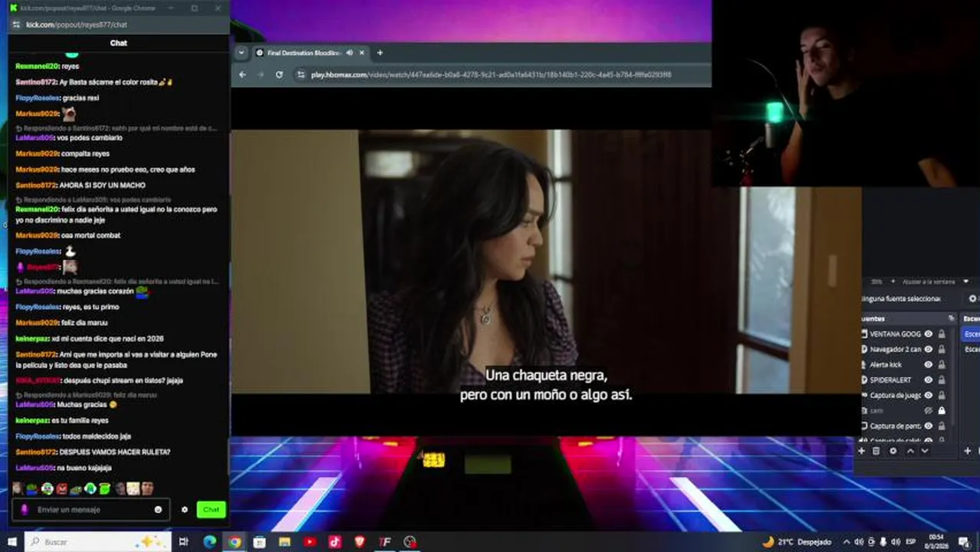Click the Enviar un mensaje chat input

coord(92,509)
